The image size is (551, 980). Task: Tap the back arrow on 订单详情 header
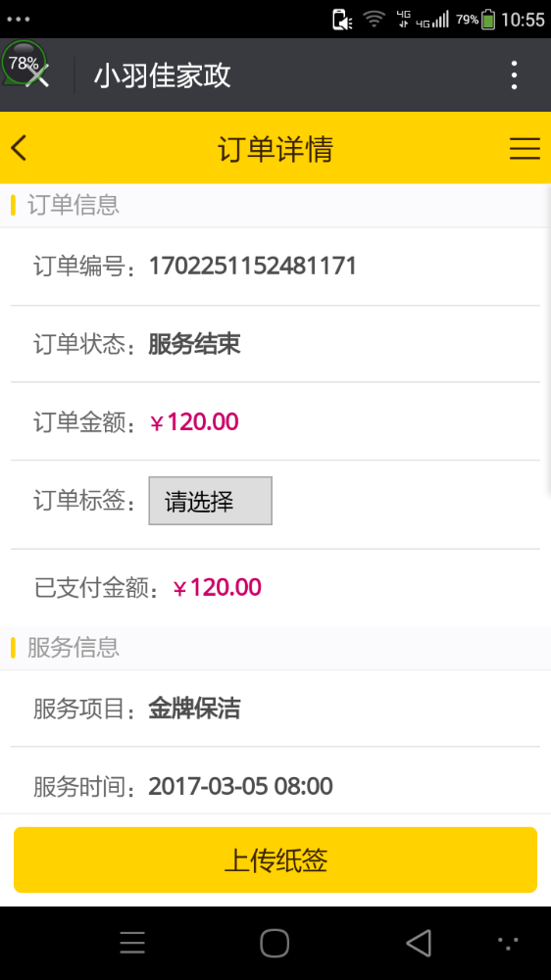[19, 148]
